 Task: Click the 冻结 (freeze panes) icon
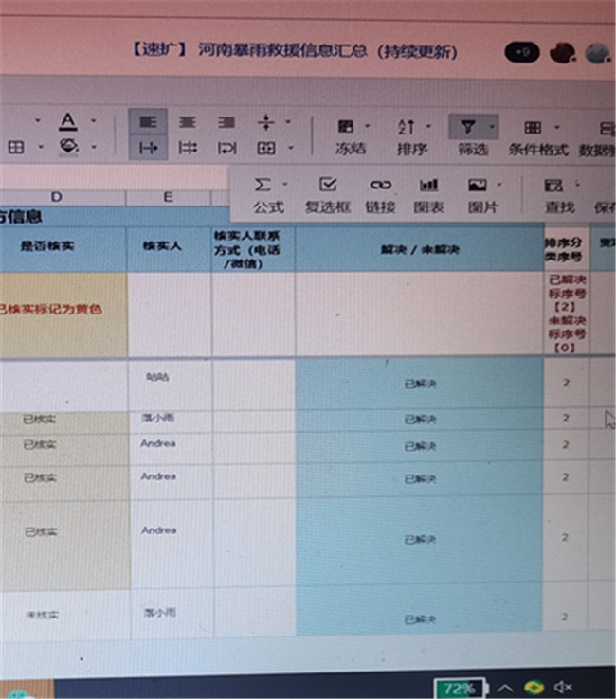351,134
